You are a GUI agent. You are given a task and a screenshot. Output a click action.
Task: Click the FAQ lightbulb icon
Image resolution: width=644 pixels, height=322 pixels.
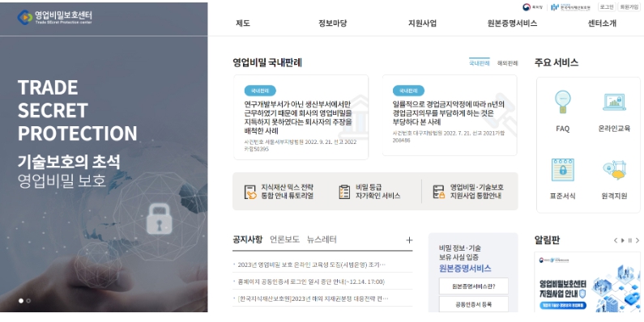[563, 102]
